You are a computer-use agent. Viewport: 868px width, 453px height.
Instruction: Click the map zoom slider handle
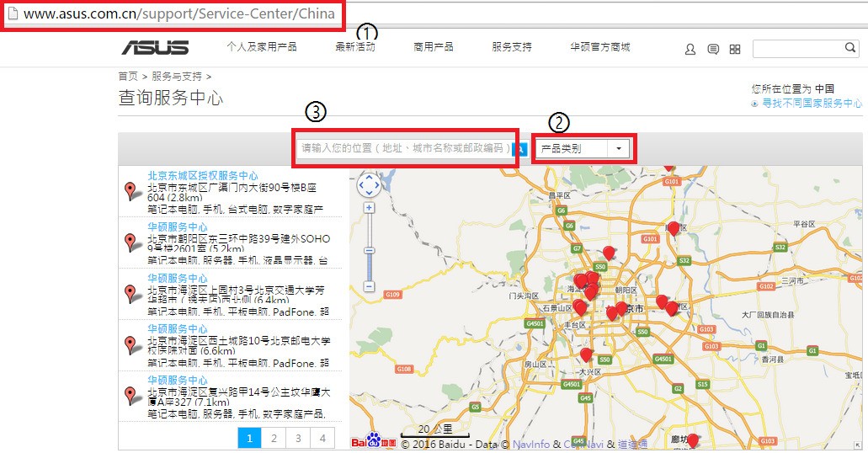[x=370, y=250]
